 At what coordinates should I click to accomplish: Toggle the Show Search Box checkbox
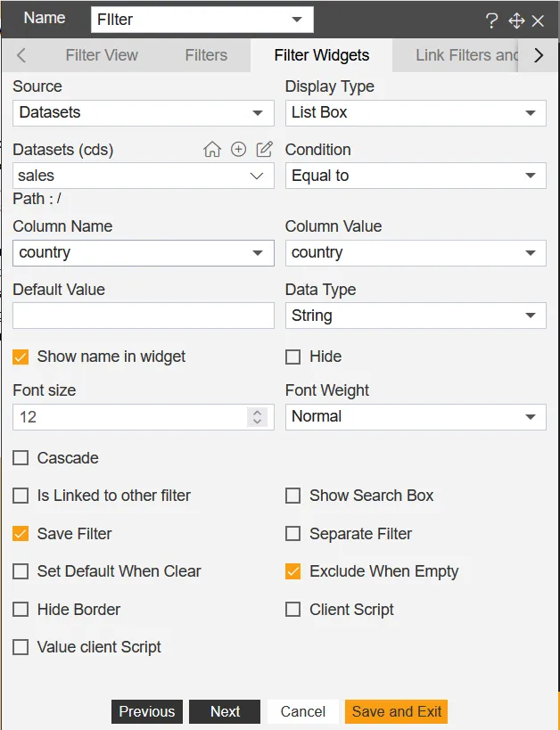point(292,496)
